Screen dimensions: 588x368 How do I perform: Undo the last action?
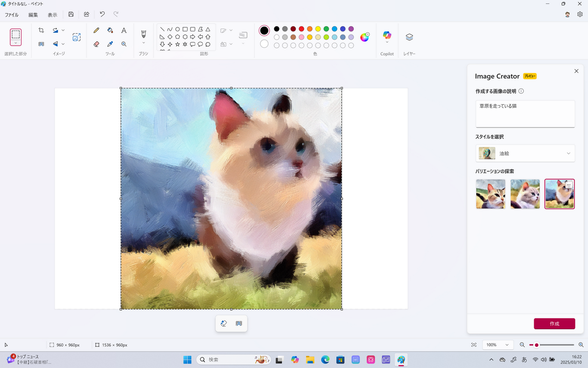[102, 15]
